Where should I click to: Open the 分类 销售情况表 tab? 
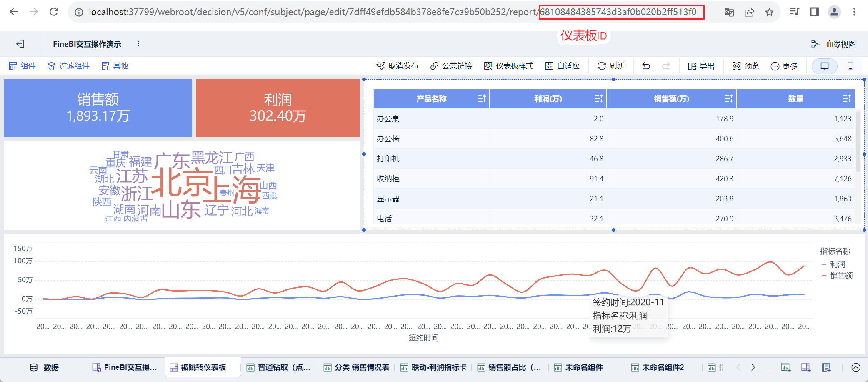coord(356,367)
